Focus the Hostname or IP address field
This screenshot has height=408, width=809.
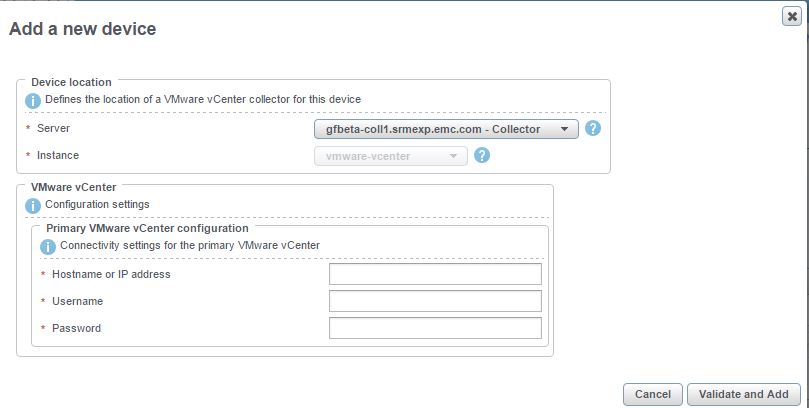click(435, 274)
